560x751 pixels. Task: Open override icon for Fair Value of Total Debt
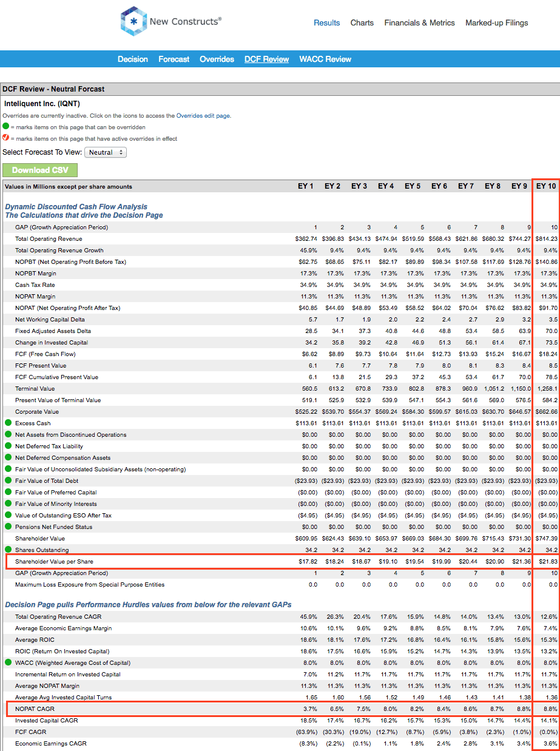pyautogui.click(x=8, y=480)
